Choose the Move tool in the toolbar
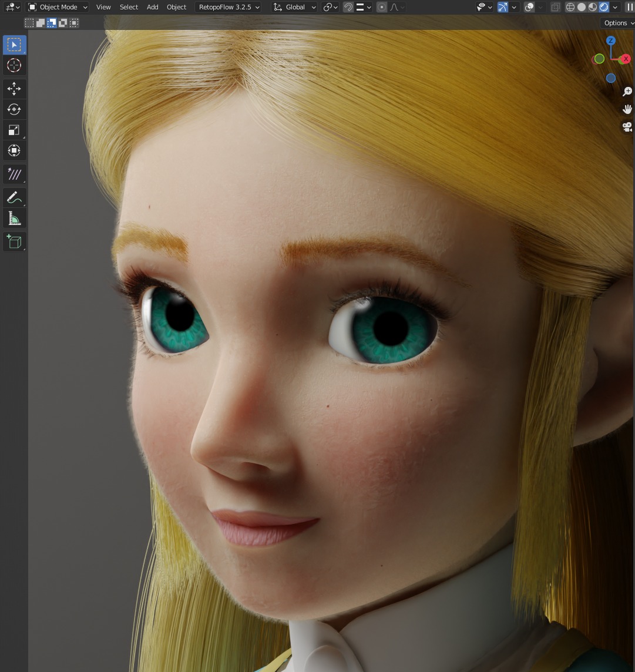This screenshot has height=672, width=635. pos(14,89)
